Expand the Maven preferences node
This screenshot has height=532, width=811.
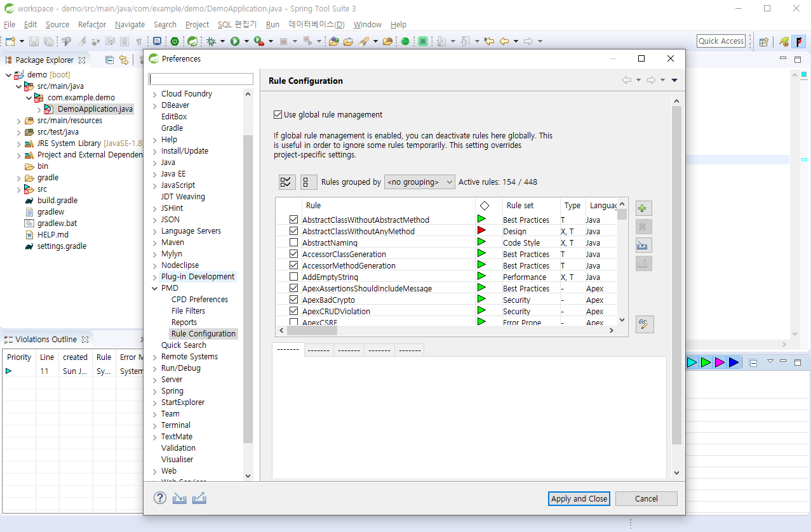[x=154, y=243]
